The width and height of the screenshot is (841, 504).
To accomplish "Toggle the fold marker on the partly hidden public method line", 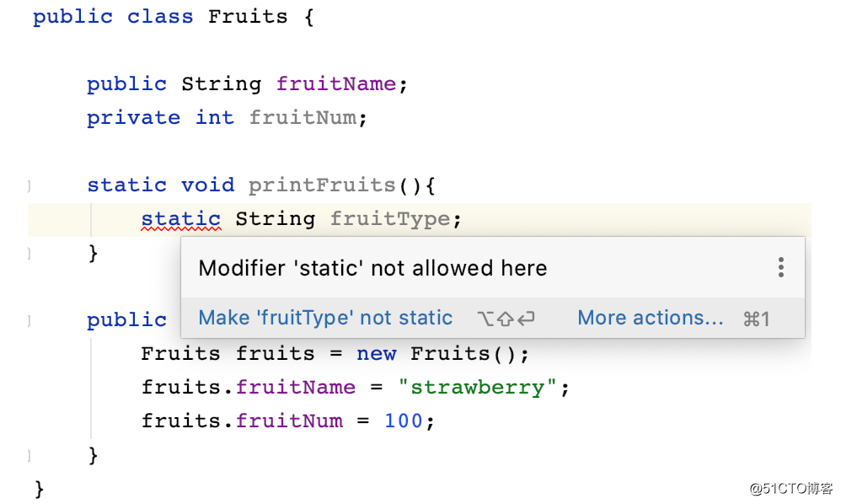I will 29,320.
